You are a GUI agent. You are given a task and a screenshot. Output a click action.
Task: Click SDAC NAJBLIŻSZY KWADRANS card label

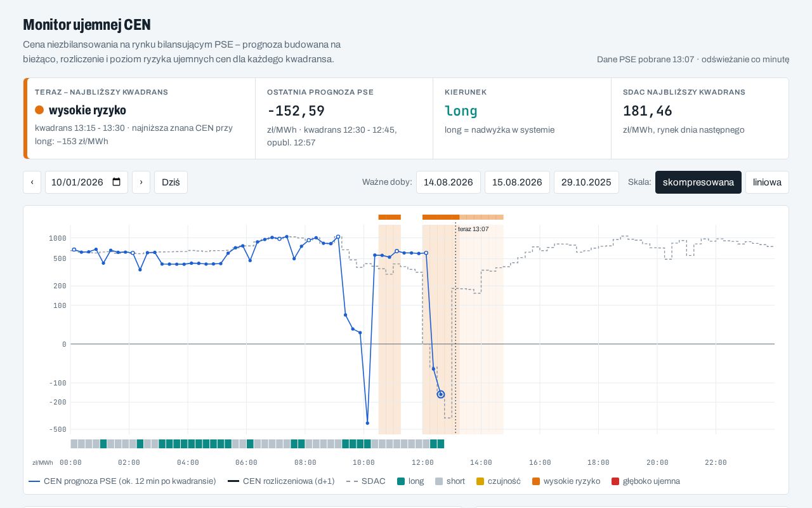[684, 92]
